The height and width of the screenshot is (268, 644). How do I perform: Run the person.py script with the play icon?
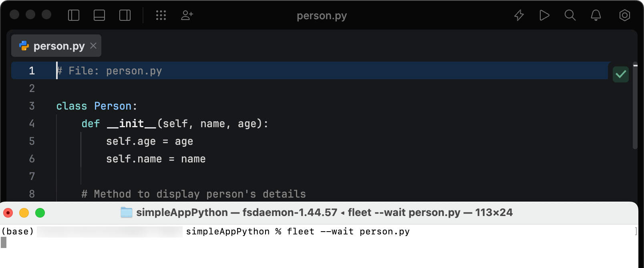point(544,16)
